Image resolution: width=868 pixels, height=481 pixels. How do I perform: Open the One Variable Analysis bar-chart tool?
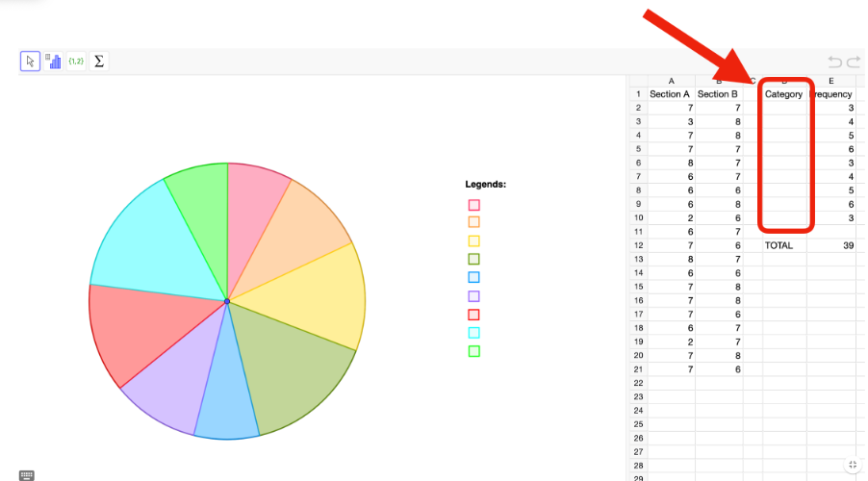[53, 61]
